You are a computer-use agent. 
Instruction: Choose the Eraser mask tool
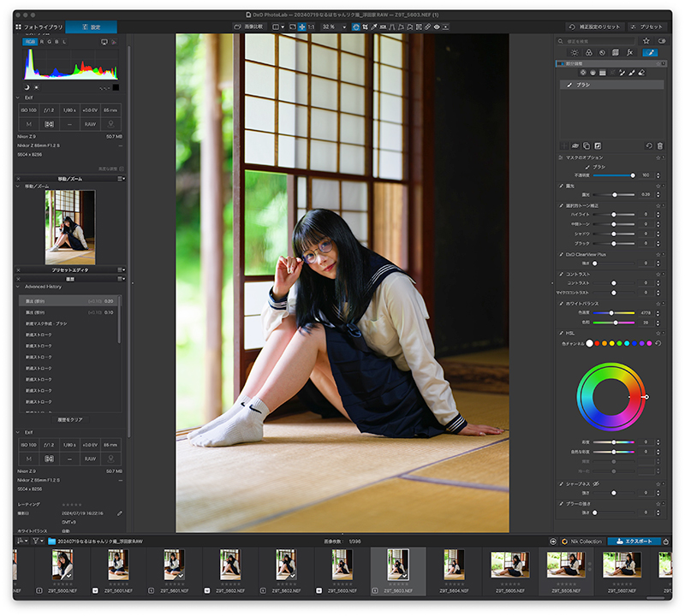[x=641, y=73]
